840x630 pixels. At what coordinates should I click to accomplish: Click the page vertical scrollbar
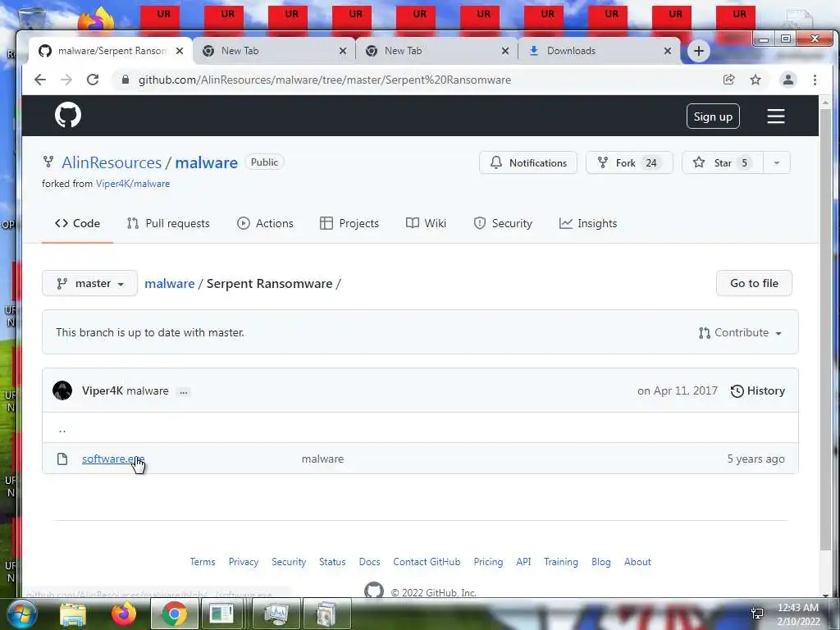(825, 328)
